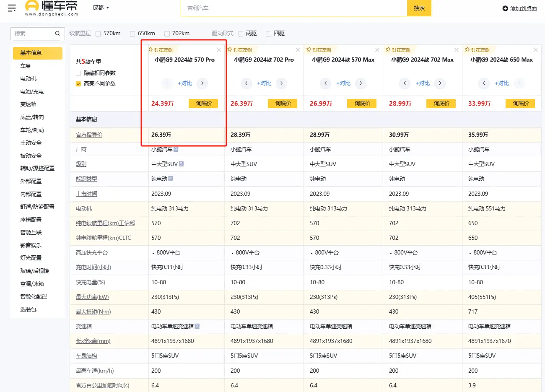Move 570 Pro column right with arrow

click(x=202, y=83)
